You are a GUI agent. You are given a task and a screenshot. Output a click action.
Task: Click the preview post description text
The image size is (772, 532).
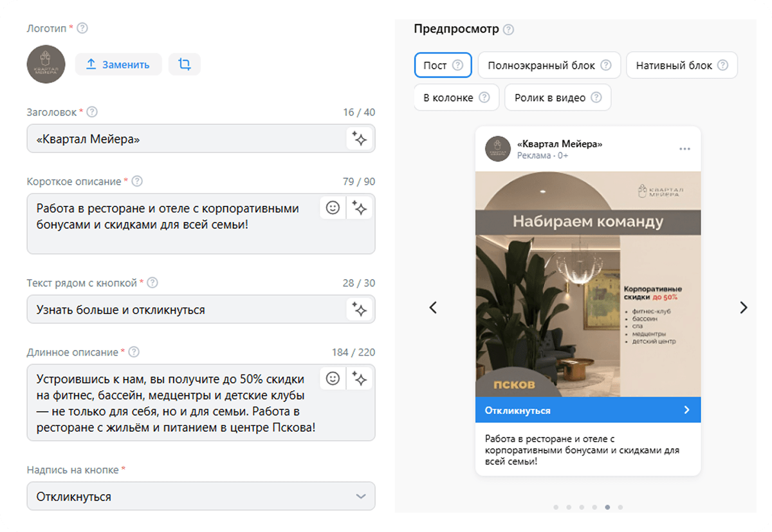coord(582,450)
